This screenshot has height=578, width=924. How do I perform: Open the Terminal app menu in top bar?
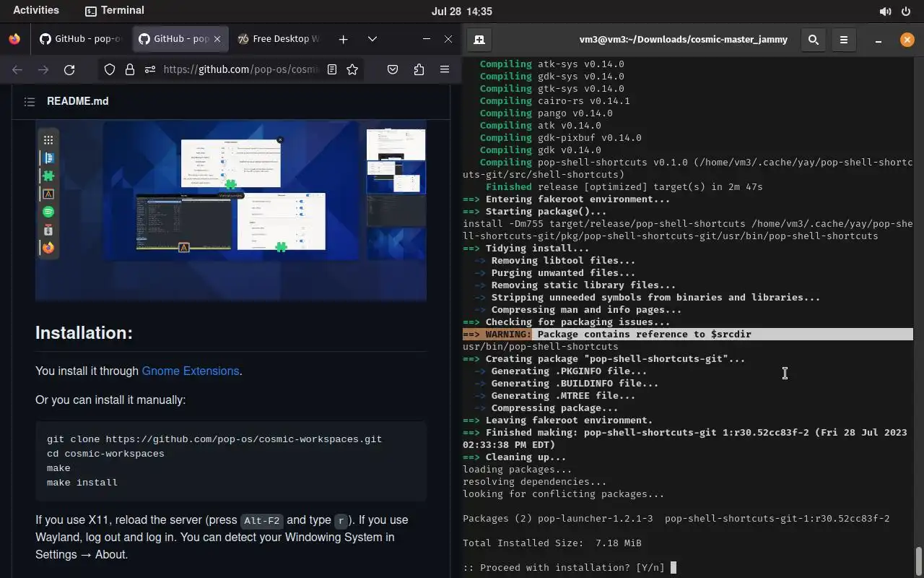pyautogui.click(x=115, y=11)
